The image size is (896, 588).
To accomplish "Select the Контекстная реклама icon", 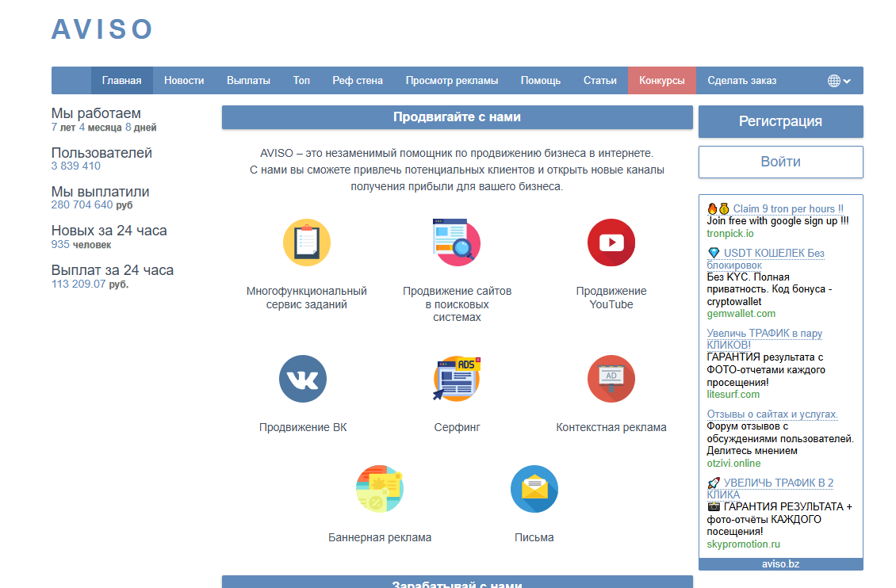I will point(611,379).
